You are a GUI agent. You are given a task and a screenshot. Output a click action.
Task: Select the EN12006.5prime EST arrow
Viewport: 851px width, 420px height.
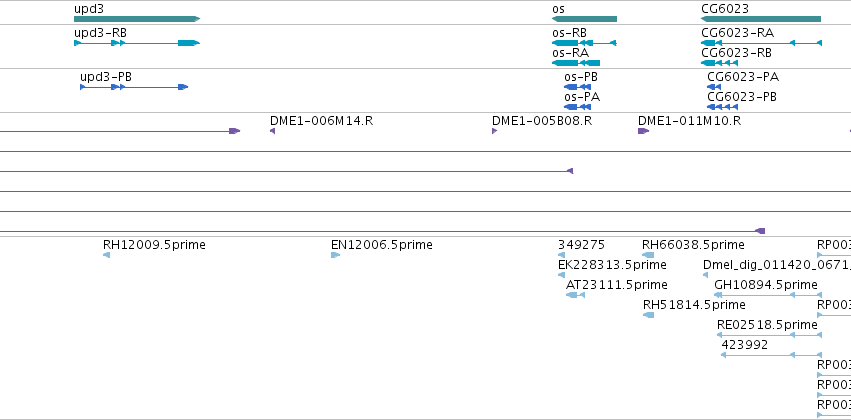coord(335,255)
